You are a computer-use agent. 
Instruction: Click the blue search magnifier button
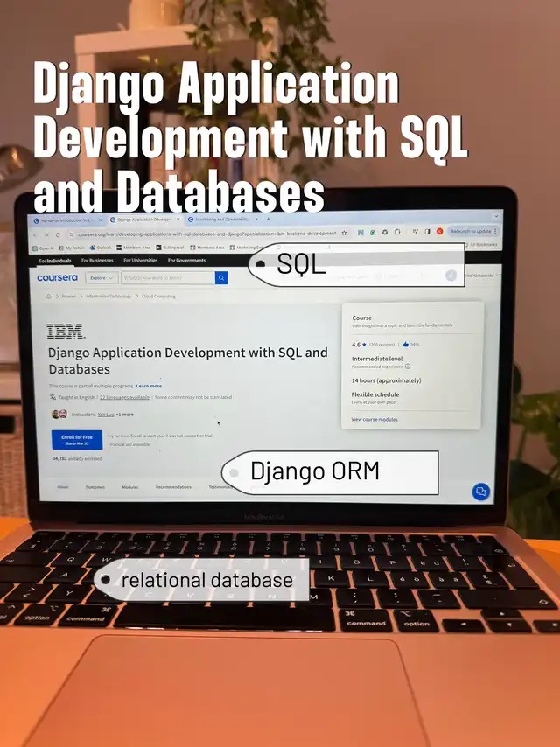click(x=222, y=278)
